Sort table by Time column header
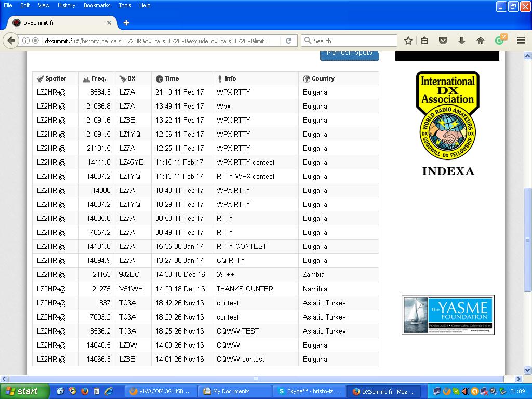 (171, 78)
